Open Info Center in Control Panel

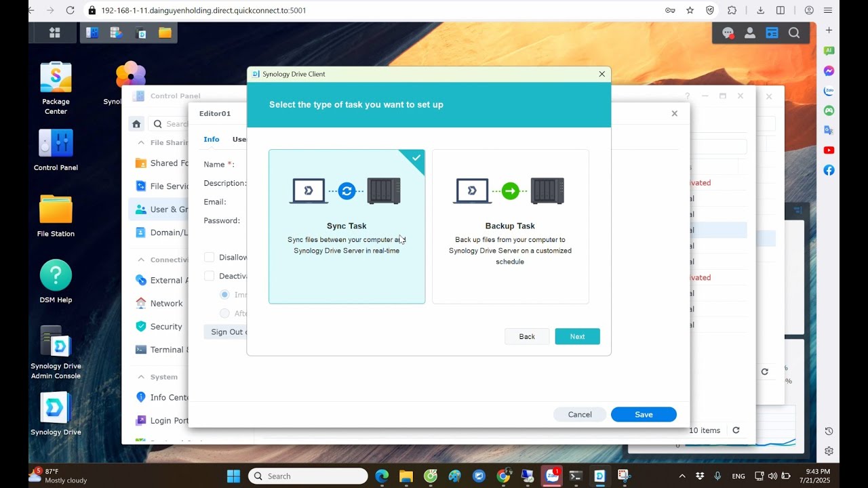coord(161,398)
